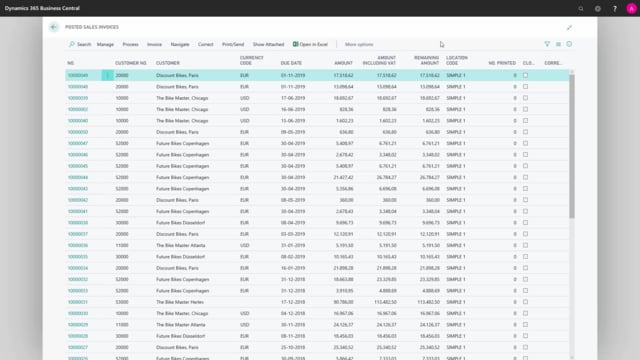Open the user account avatar

click(631, 9)
